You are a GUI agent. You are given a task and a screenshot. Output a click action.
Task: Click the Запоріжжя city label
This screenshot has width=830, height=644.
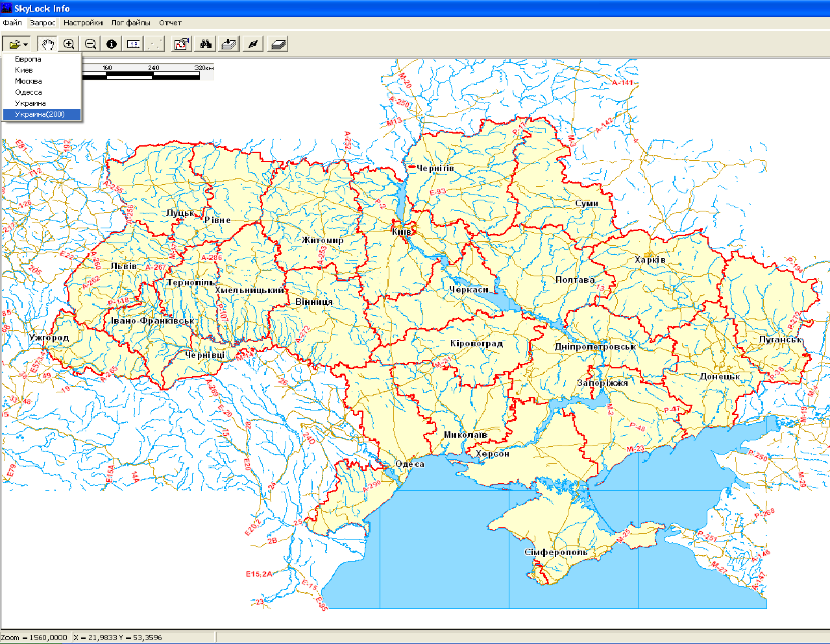602,383
